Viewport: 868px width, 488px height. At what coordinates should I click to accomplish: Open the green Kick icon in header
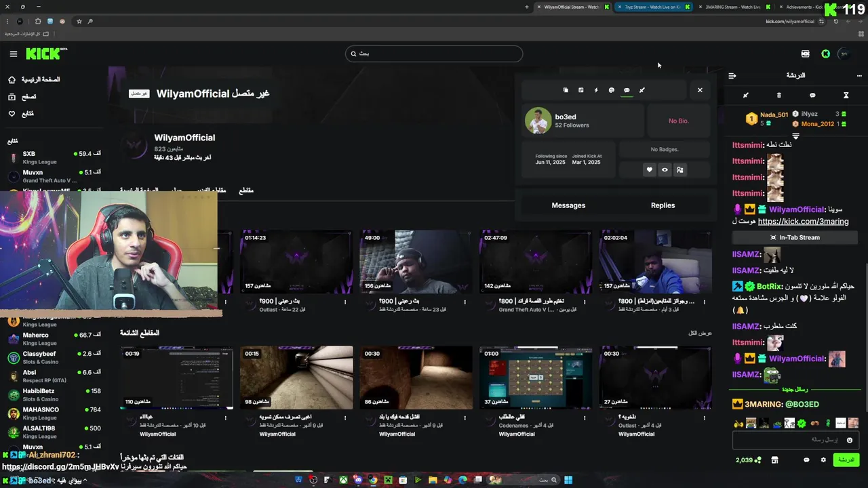click(825, 54)
